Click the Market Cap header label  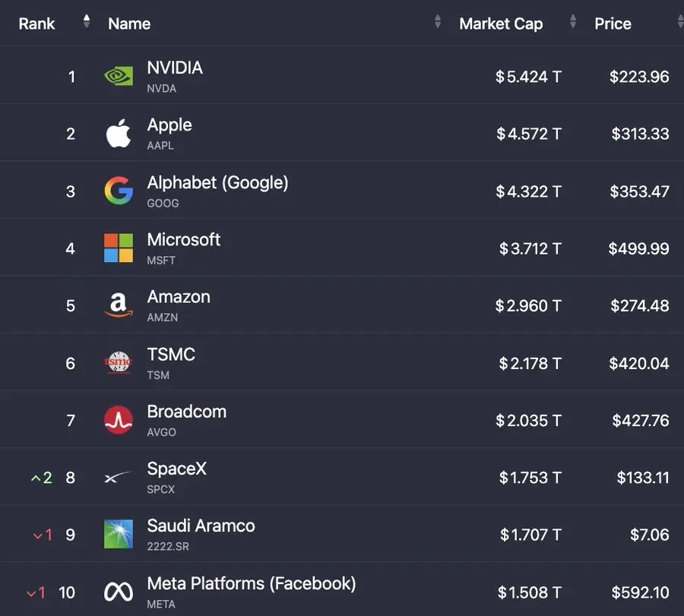click(501, 24)
